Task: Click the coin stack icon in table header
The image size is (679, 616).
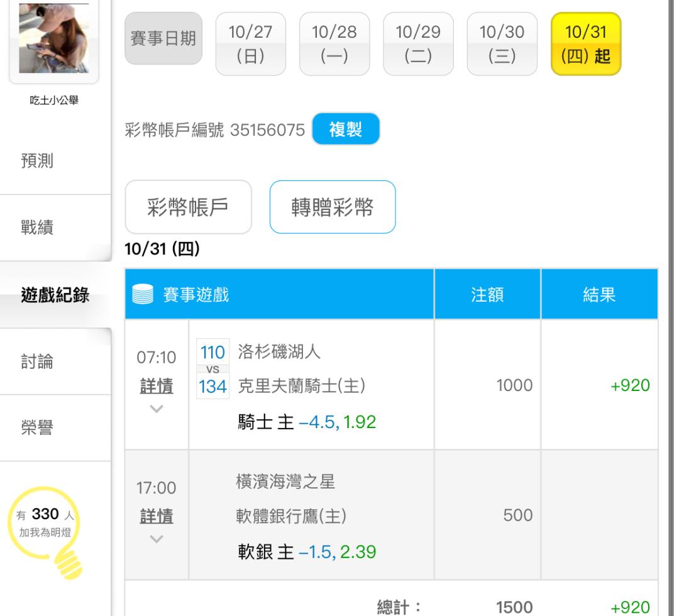Action: point(142,294)
